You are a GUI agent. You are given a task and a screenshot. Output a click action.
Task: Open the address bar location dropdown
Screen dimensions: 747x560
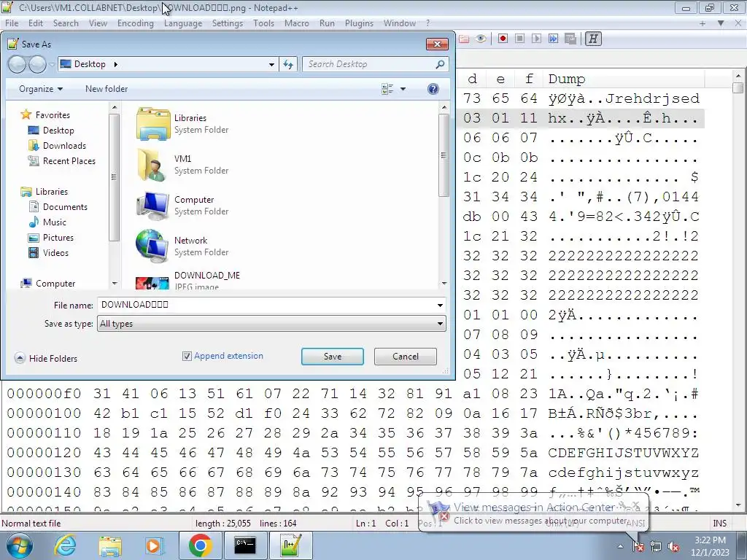click(271, 64)
